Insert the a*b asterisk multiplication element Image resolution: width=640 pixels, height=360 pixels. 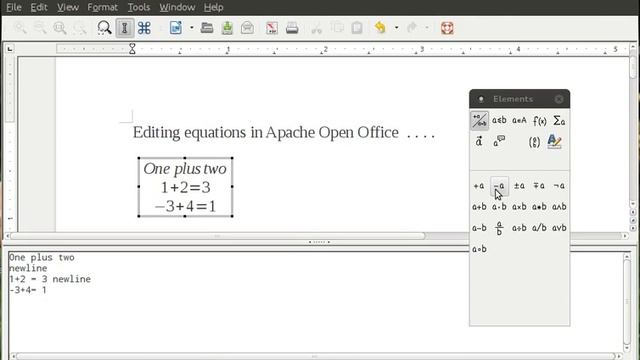click(539, 207)
